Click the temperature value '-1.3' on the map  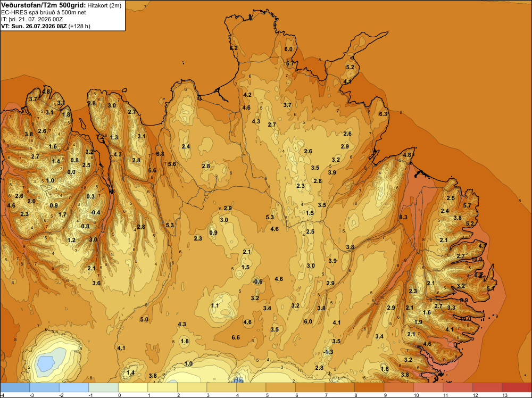pyautogui.click(x=328, y=352)
